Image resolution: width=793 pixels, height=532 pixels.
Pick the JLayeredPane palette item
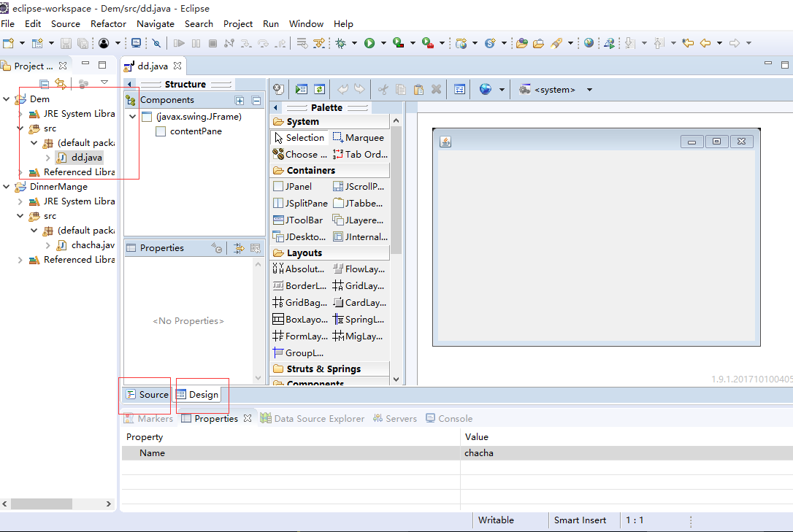click(359, 220)
